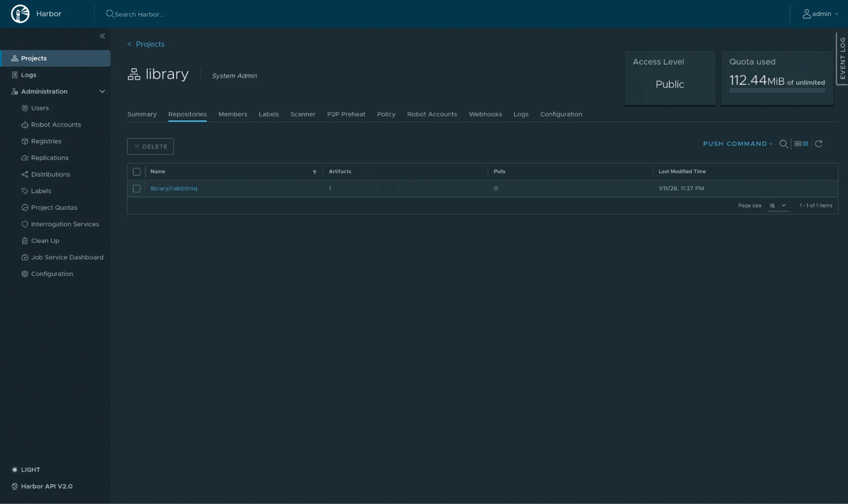Open the Page size dropdown
Screen dimensions: 848x504
coord(778,206)
